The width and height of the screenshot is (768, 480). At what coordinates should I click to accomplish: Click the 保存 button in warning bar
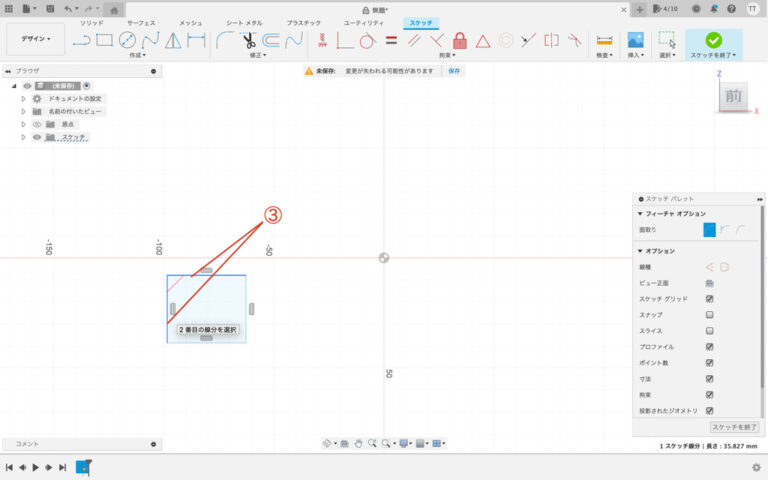(454, 72)
